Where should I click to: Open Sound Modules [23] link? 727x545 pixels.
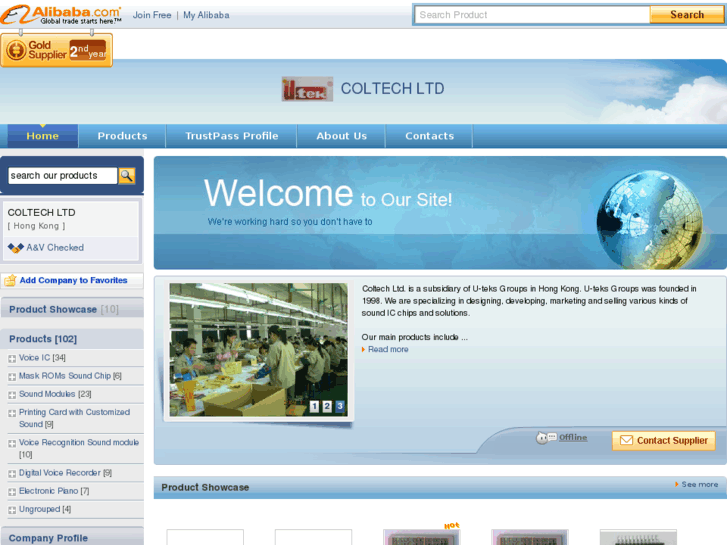tap(55, 394)
